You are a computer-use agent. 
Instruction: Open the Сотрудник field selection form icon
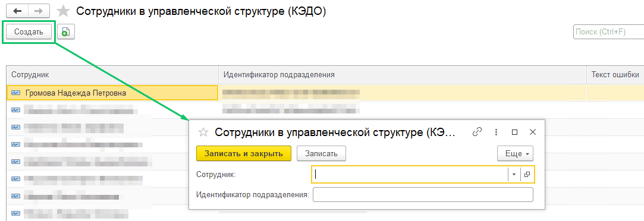(527, 174)
